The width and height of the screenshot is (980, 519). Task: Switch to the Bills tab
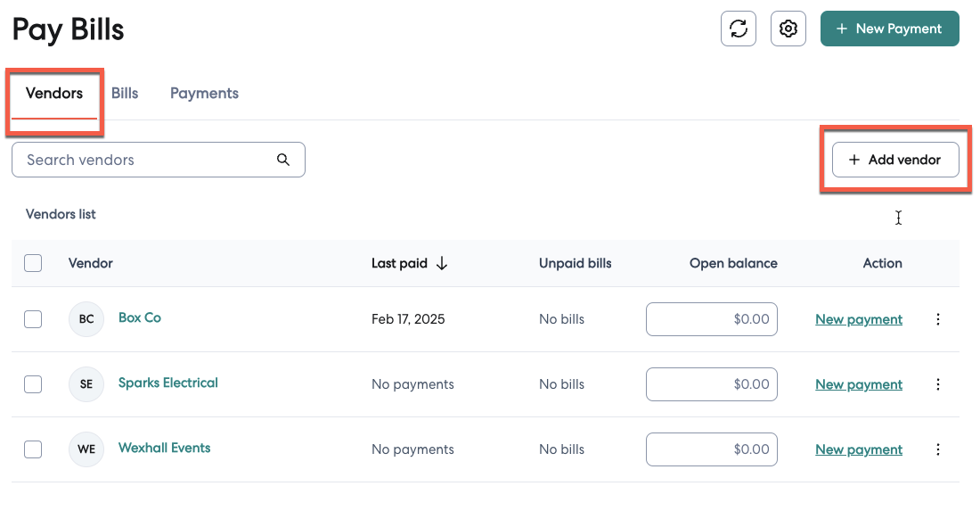coord(125,93)
